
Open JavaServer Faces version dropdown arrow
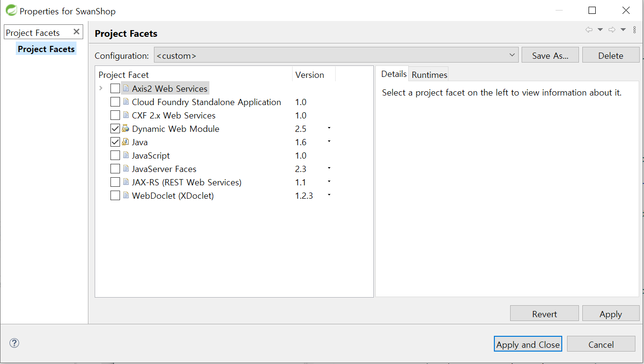click(x=329, y=168)
